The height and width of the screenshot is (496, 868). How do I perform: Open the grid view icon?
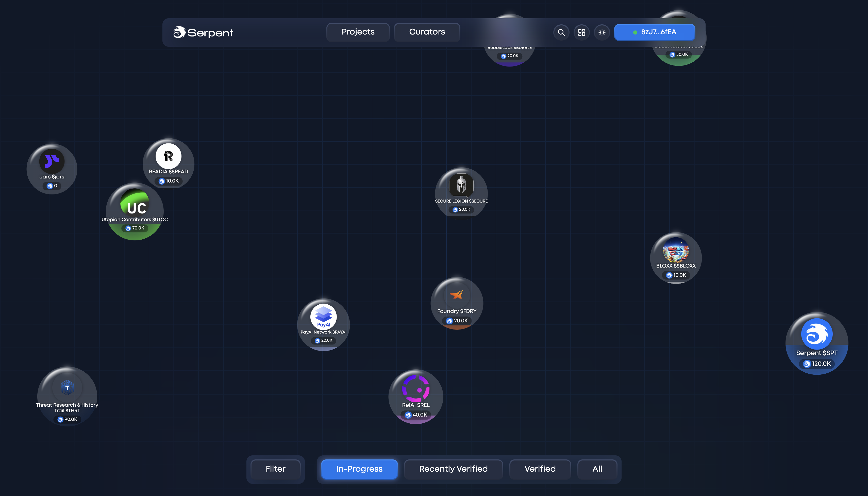[x=582, y=32]
